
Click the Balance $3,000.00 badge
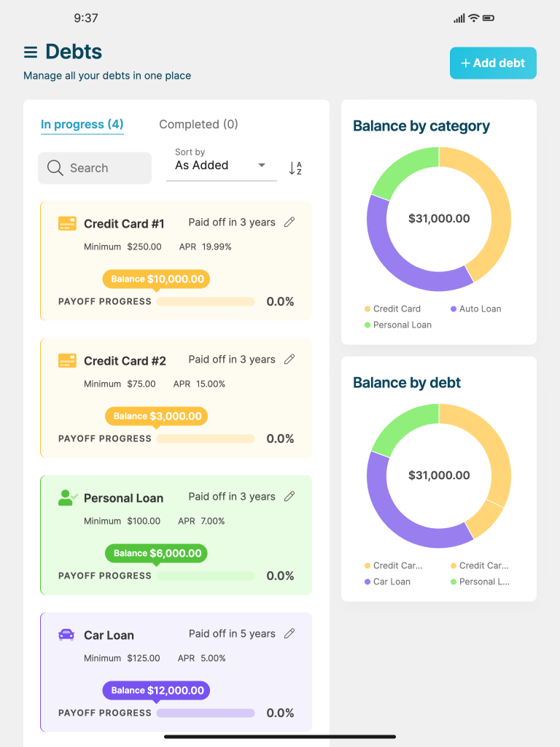pos(156,417)
